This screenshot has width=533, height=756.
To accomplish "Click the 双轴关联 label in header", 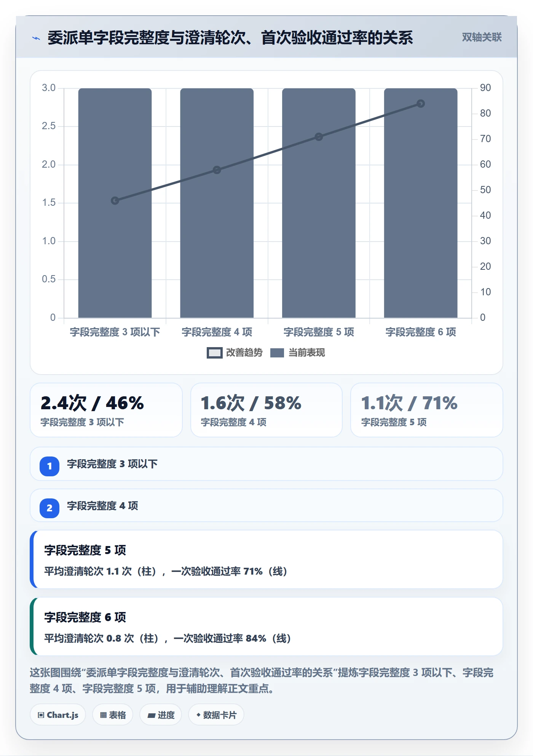I will coord(482,37).
